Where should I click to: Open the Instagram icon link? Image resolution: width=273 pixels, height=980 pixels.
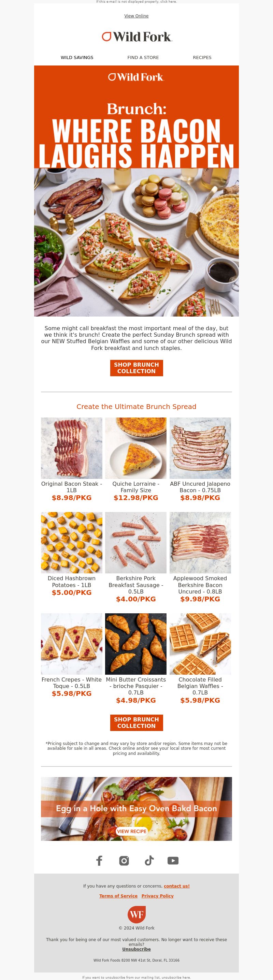[124, 860]
